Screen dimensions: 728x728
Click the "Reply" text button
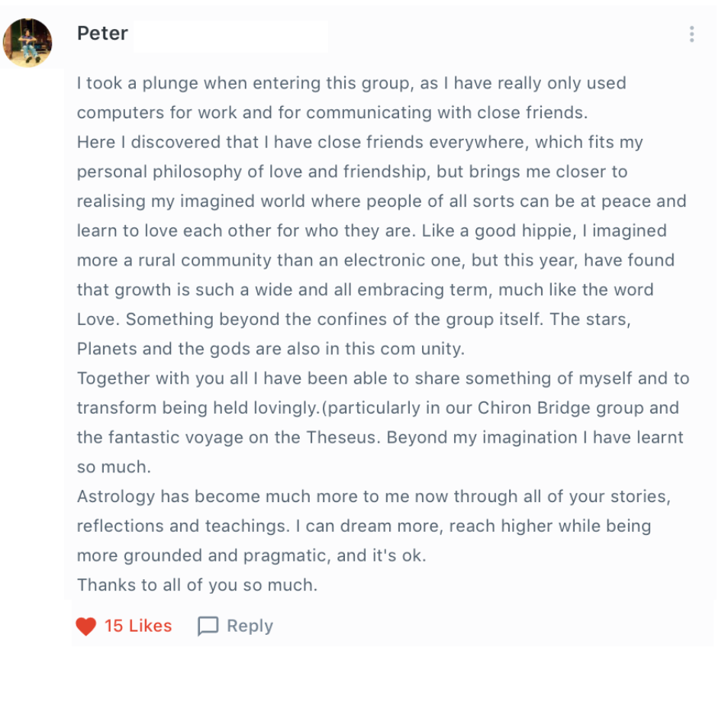(x=250, y=627)
